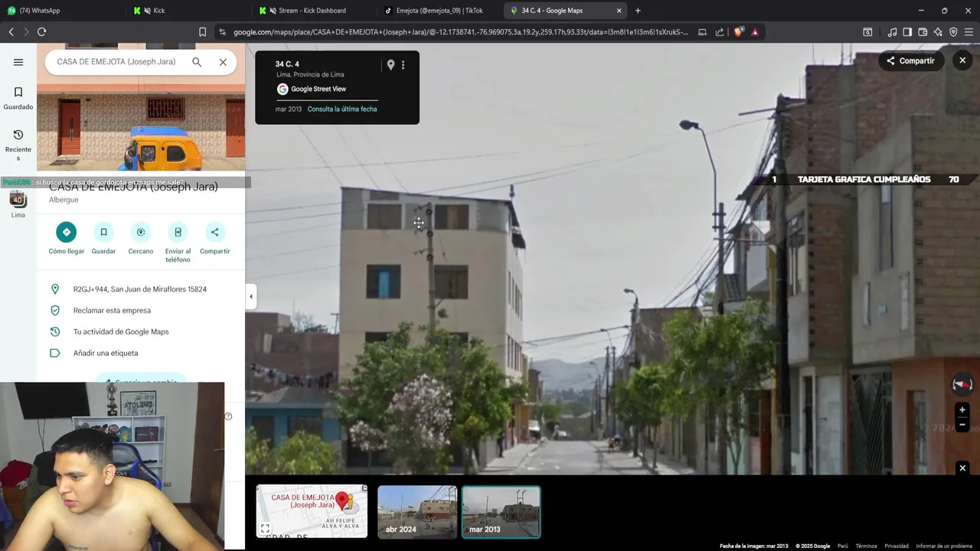Select the abr 2024 imagery thumbnail
The width and height of the screenshot is (980, 551).
417,512
